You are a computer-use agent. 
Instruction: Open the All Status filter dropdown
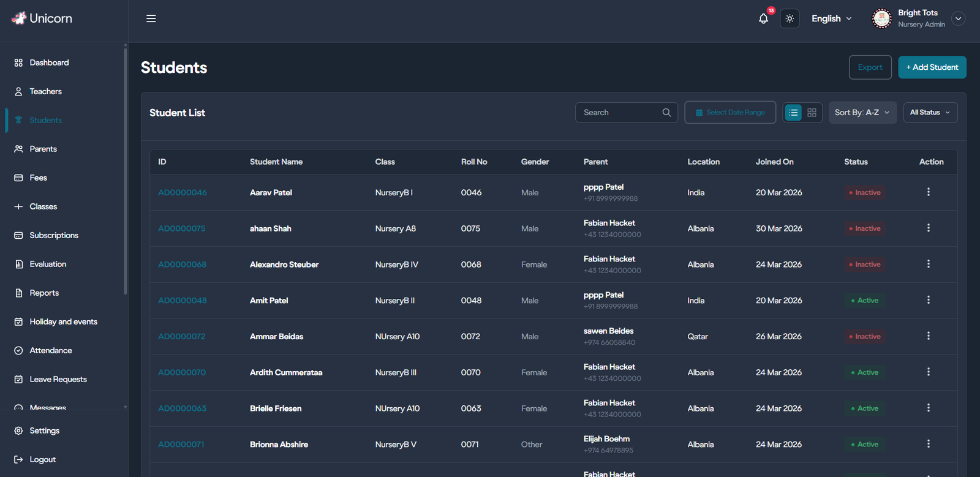click(930, 113)
